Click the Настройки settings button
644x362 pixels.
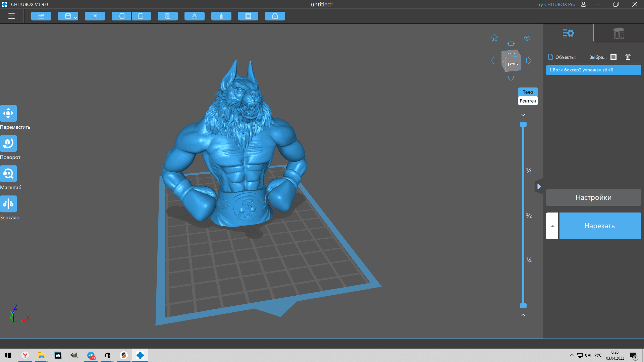point(593,197)
